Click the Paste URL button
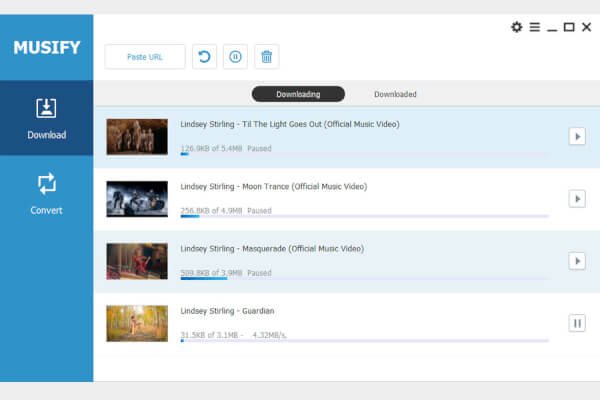Viewport: 600px width, 400px height. 145,57
